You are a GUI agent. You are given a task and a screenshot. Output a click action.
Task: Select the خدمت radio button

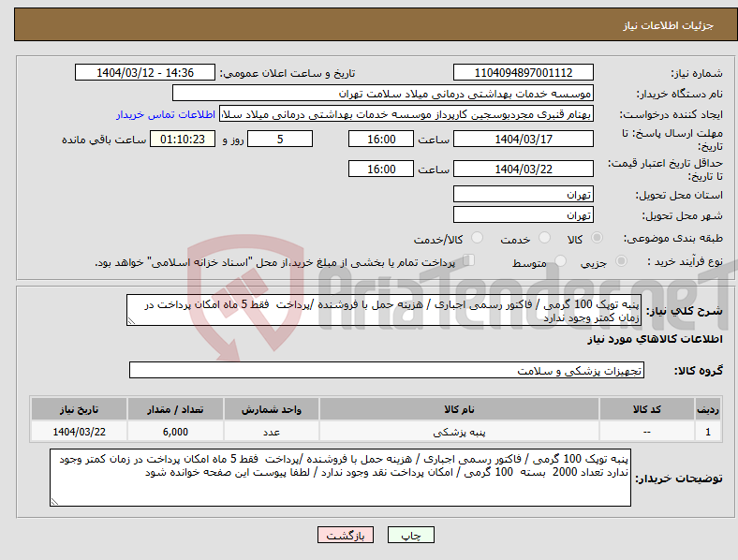click(544, 238)
